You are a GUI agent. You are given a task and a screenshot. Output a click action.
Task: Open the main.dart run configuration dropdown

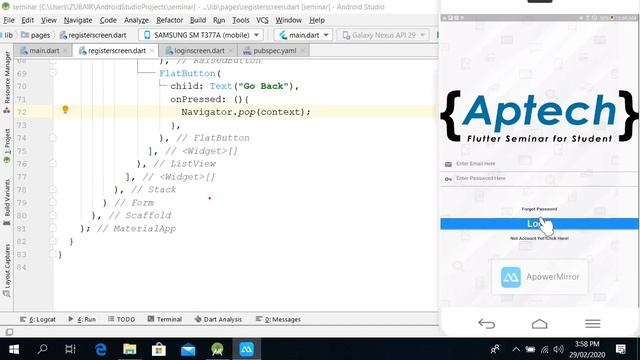pos(304,35)
